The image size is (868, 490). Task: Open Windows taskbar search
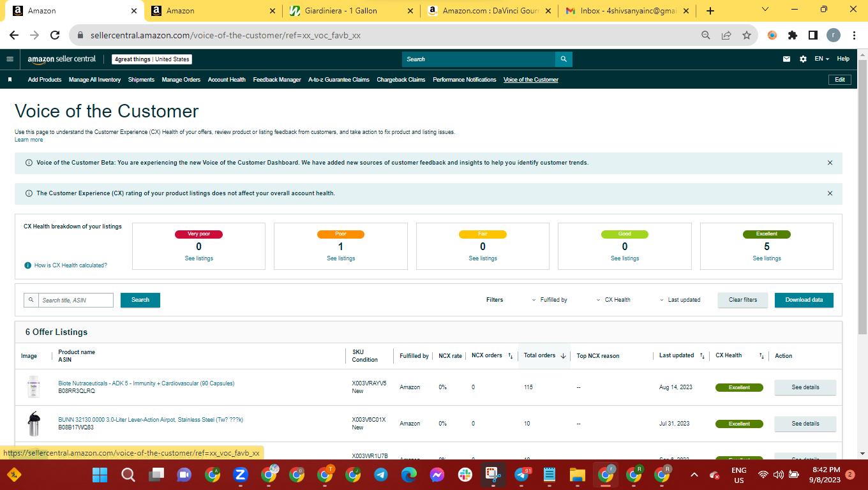point(128,475)
